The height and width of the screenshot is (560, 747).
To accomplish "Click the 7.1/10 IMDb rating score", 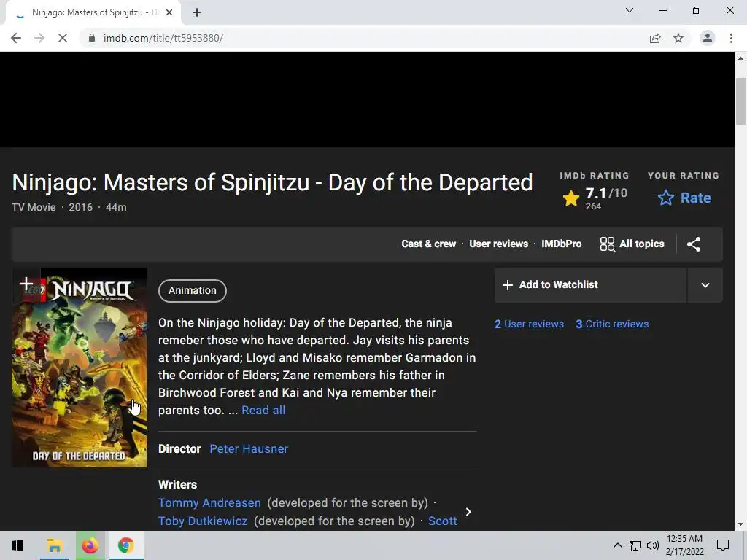I will tap(606, 193).
